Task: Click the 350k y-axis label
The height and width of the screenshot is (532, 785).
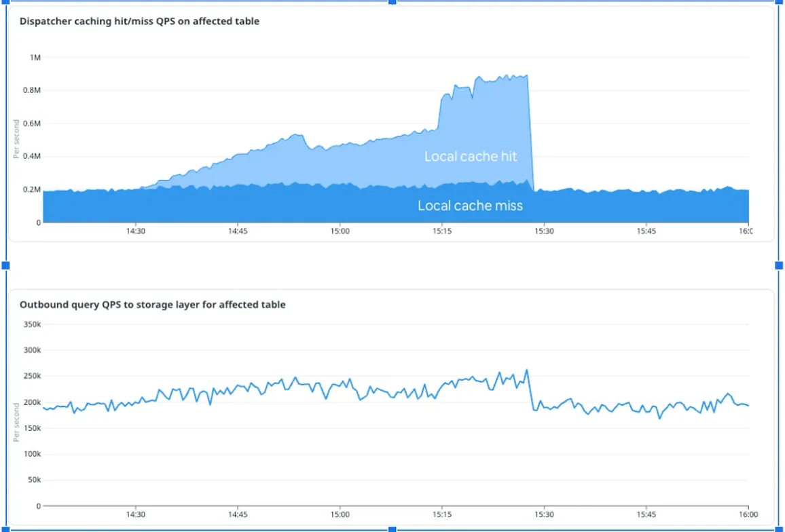Action: point(32,324)
